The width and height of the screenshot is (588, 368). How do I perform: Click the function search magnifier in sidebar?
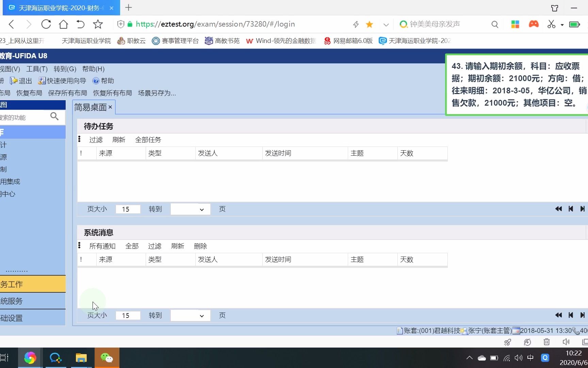click(54, 117)
